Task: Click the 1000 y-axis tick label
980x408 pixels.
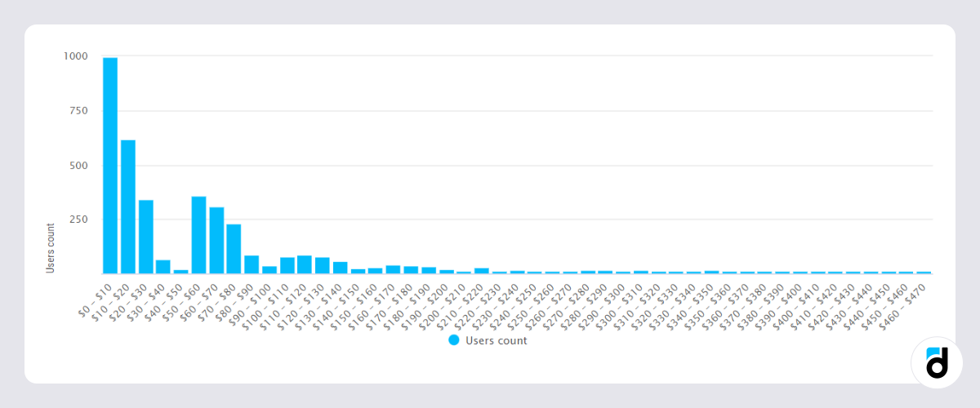Action: [x=75, y=56]
